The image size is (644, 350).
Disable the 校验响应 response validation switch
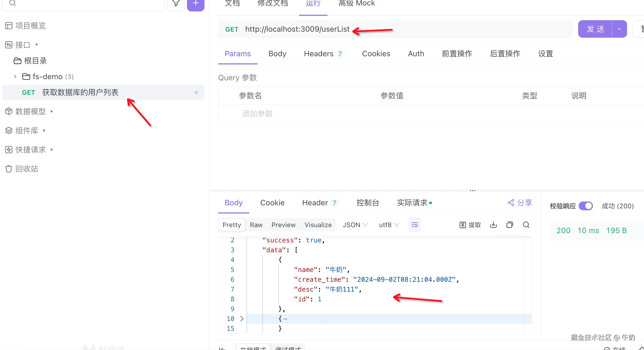point(586,206)
